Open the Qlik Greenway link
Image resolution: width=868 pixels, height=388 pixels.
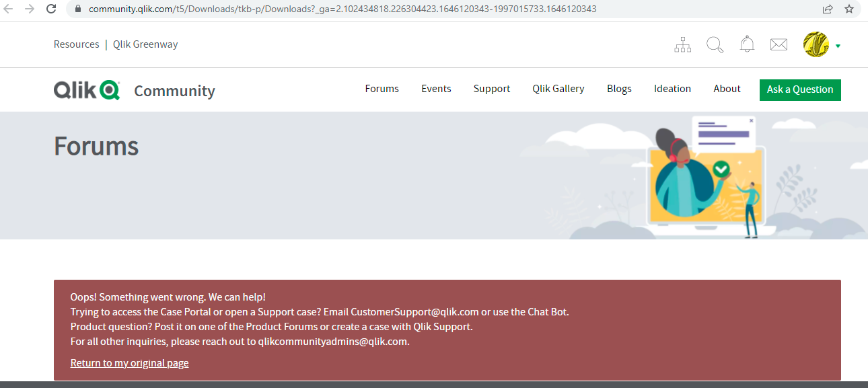tap(145, 44)
